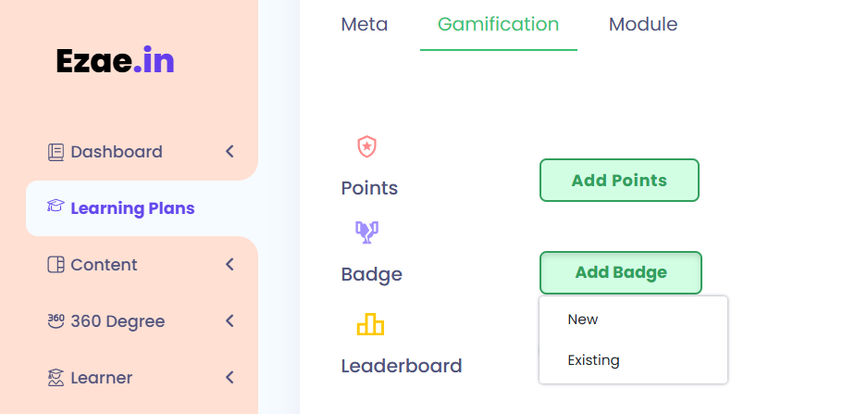The width and height of the screenshot is (868, 414).
Task: Expand the 360 Degree menu chevron
Action: click(x=229, y=321)
